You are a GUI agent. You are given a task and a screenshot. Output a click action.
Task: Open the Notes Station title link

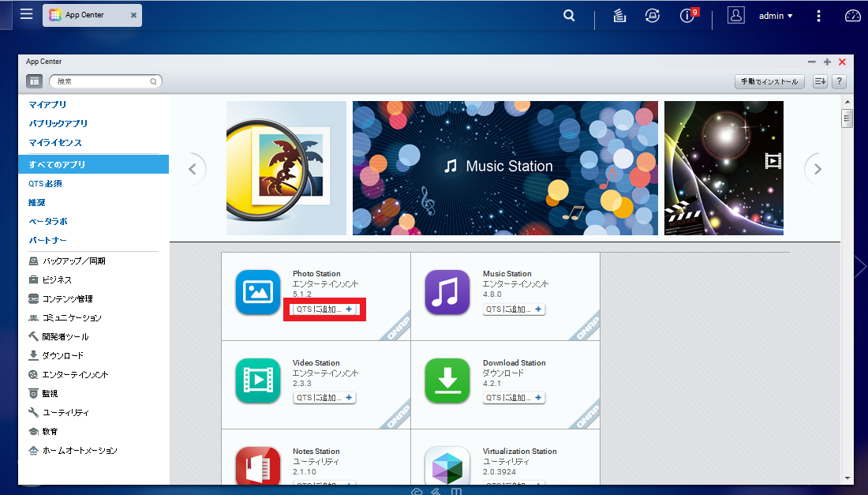(x=316, y=452)
